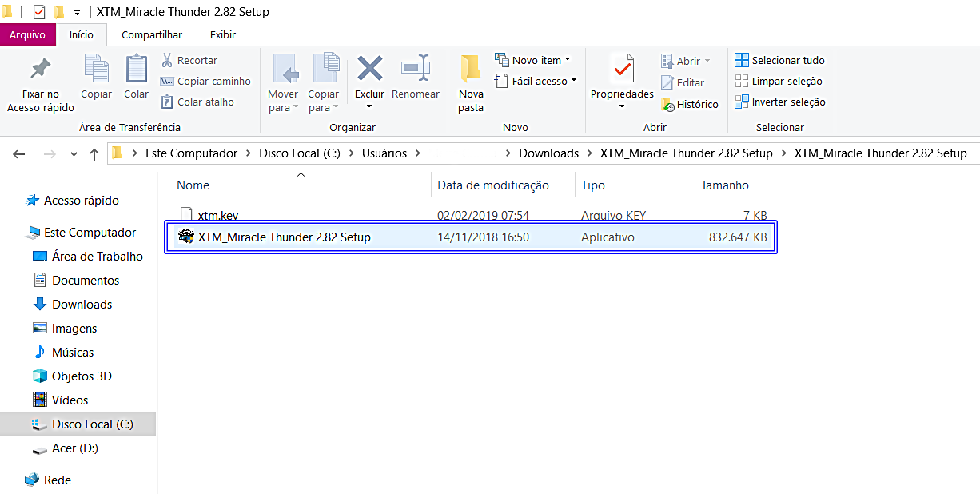The width and height of the screenshot is (980, 494).
Task: Click the Excluir red X icon
Action: (x=369, y=69)
